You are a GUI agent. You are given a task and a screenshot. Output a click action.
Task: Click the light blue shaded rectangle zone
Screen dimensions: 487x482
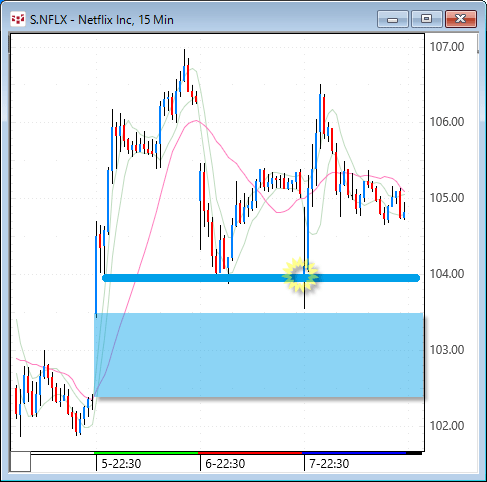pyautogui.click(x=259, y=355)
